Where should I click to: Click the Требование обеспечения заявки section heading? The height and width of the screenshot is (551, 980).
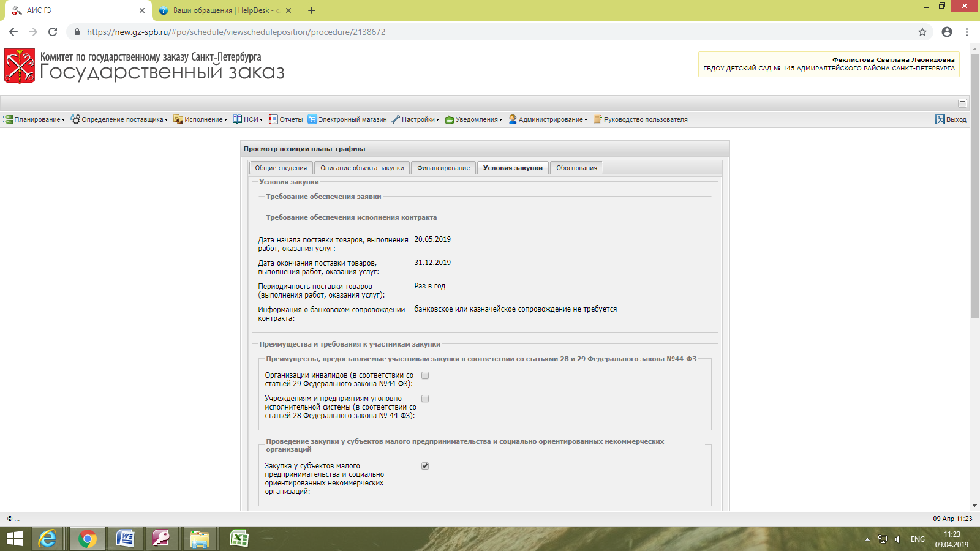[x=323, y=197]
